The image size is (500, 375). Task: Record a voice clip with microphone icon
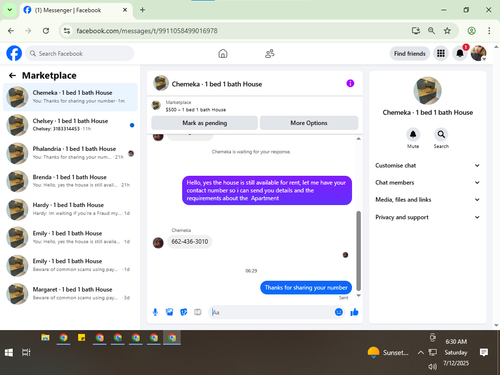pyautogui.click(x=155, y=312)
